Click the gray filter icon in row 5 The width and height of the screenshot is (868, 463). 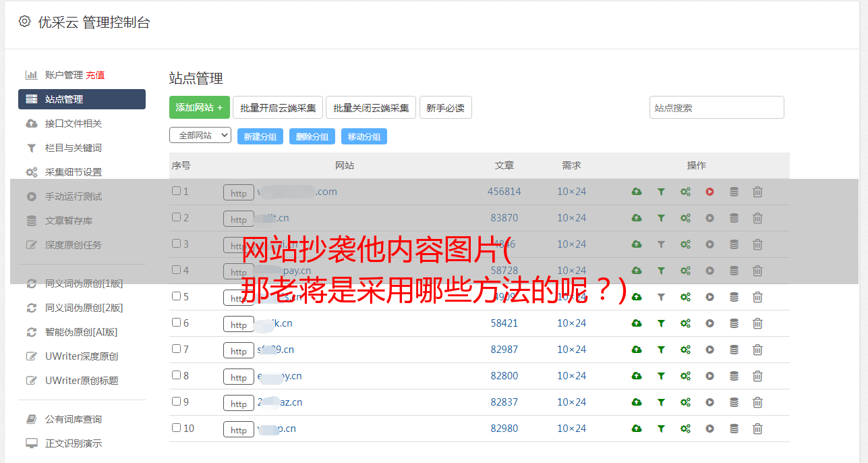pyautogui.click(x=661, y=297)
